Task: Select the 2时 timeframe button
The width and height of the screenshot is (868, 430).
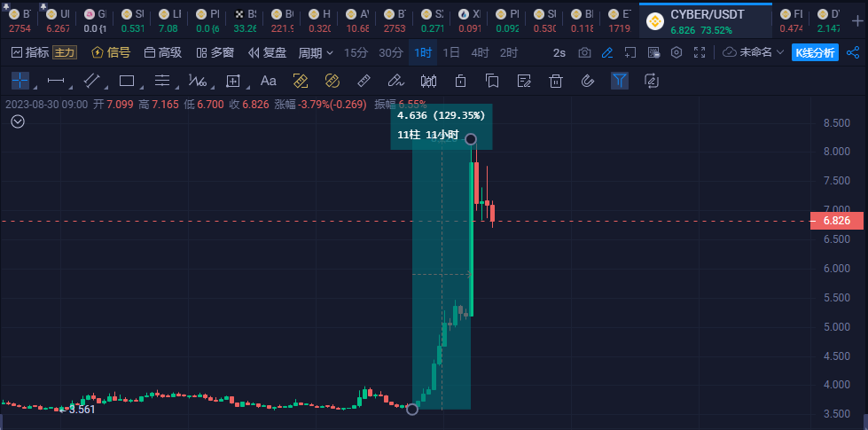Action: (x=509, y=52)
